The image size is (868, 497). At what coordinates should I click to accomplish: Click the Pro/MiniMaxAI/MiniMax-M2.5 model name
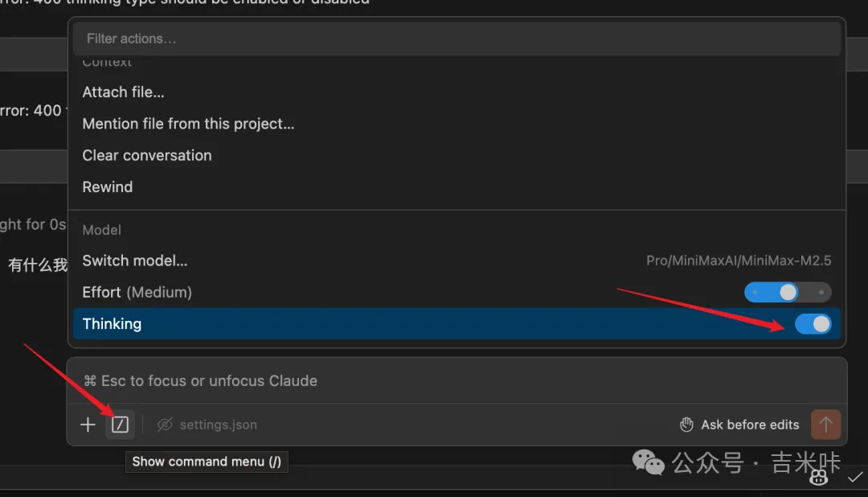(x=739, y=261)
